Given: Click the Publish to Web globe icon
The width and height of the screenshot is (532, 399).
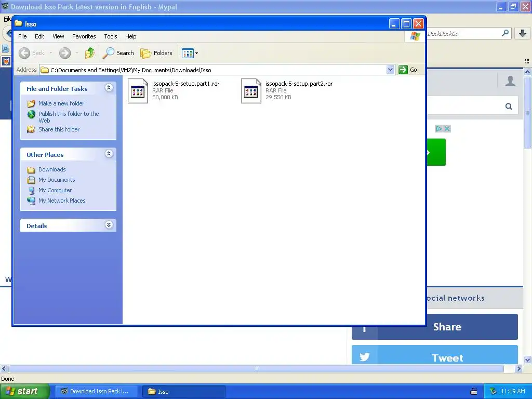Looking at the screenshot, I should 31,114.
